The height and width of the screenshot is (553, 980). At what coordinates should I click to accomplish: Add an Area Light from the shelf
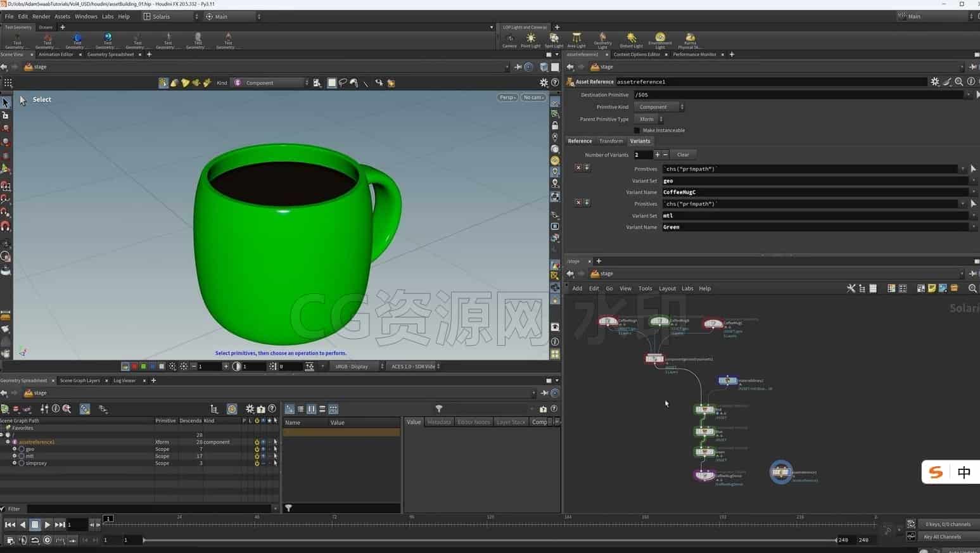coord(576,41)
